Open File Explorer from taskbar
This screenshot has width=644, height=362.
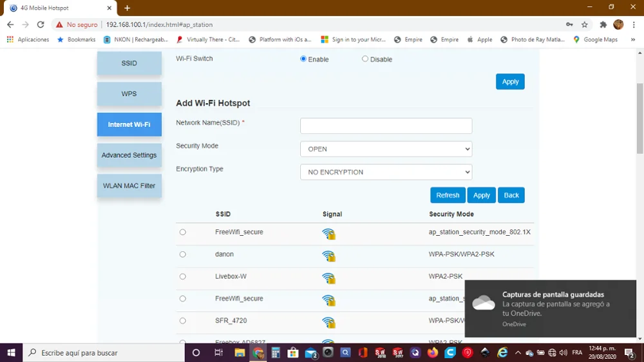pyautogui.click(x=240, y=352)
